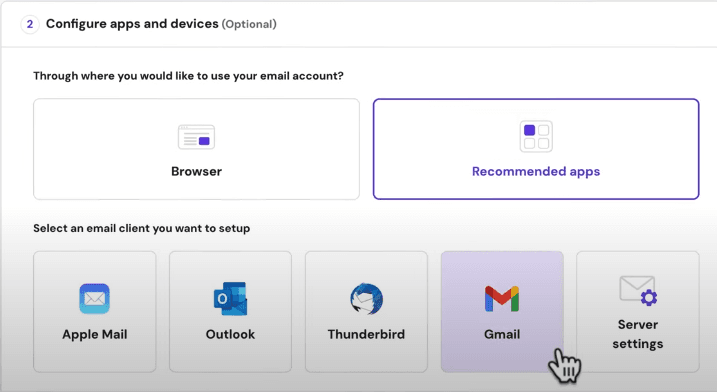Click the Thunderbird logo icon
This screenshot has width=717, height=392.
[x=366, y=299]
